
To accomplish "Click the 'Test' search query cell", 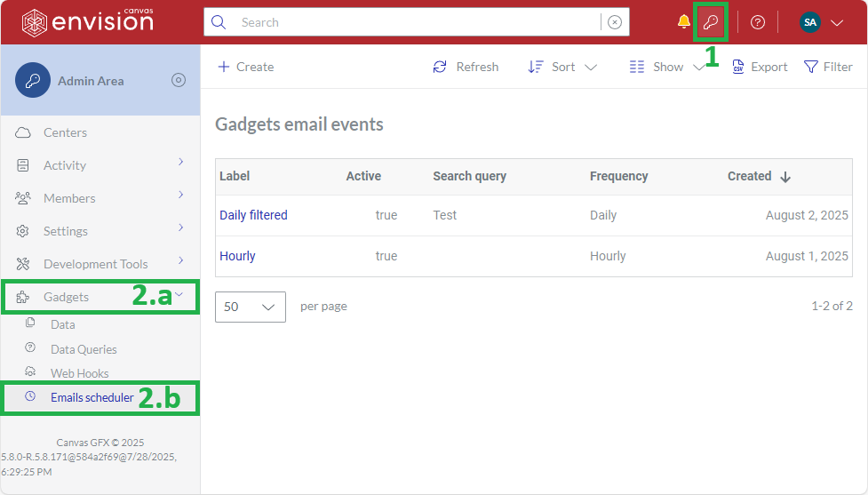I will point(445,215).
